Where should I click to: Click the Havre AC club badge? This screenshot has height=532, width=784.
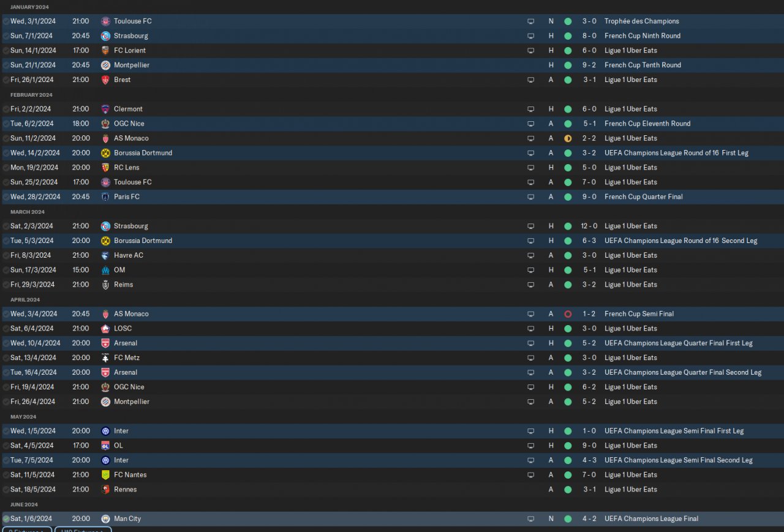[x=105, y=255]
